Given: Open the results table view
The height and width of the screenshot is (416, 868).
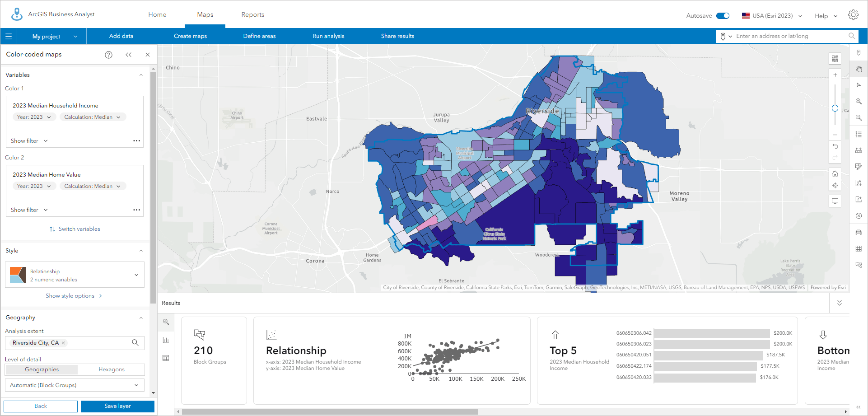Looking at the screenshot, I should pyautogui.click(x=166, y=358).
